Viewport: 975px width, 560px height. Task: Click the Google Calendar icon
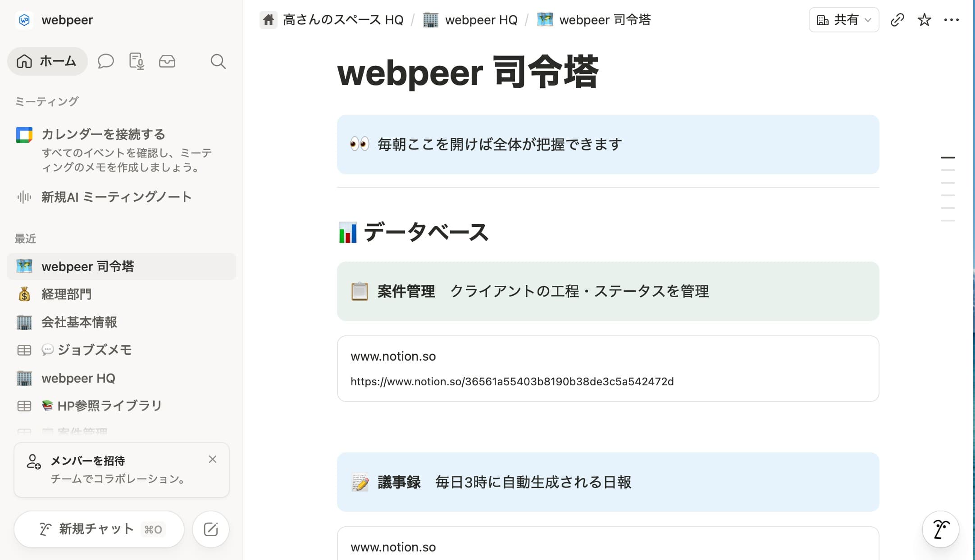[x=24, y=135]
